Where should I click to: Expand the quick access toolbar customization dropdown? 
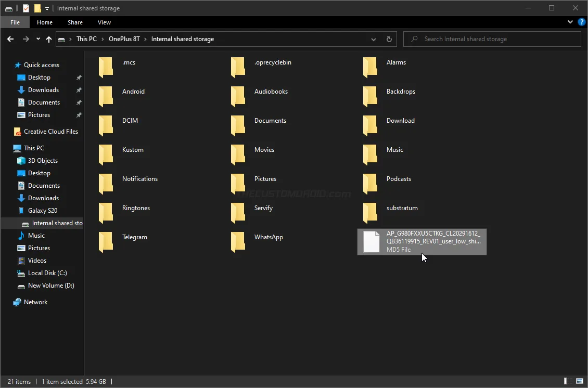click(46, 8)
